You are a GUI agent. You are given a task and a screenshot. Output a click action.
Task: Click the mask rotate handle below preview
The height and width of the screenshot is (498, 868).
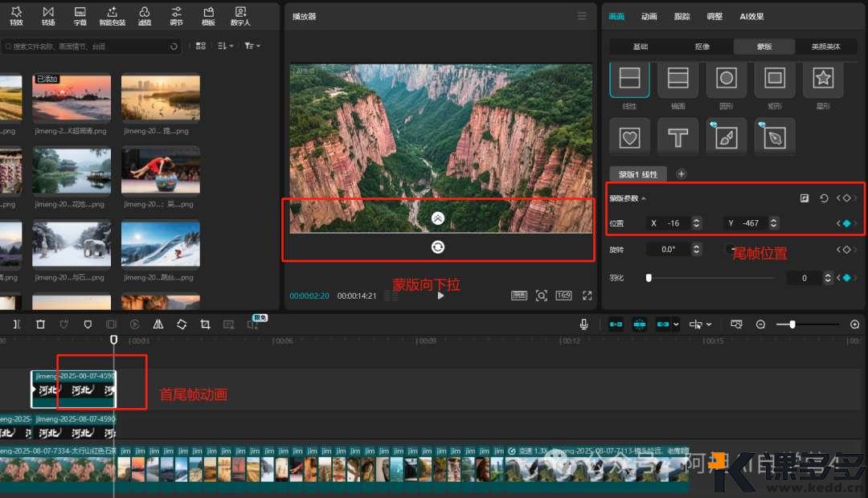pyautogui.click(x=438, y=247)
